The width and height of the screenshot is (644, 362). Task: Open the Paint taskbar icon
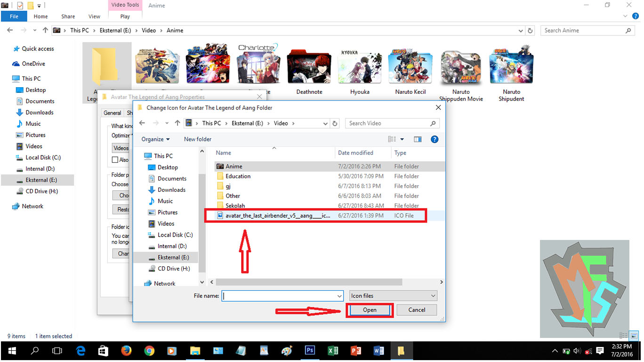(287, 351)
